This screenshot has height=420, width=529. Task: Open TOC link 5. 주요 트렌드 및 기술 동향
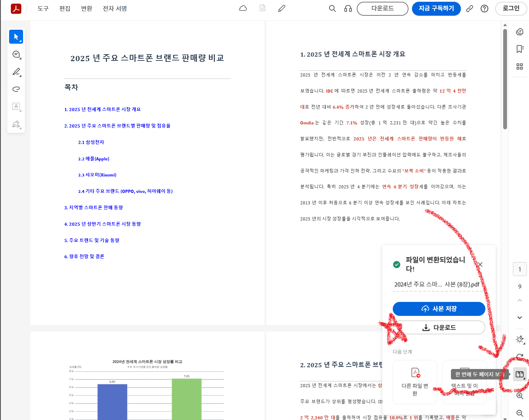[x=92, y=240]
